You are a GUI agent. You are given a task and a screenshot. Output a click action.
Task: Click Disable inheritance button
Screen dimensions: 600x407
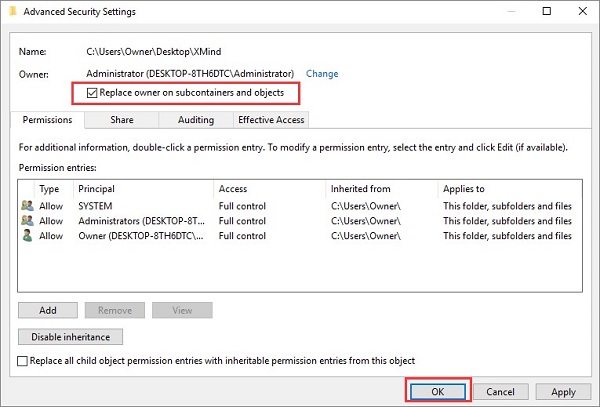[70, 337]
